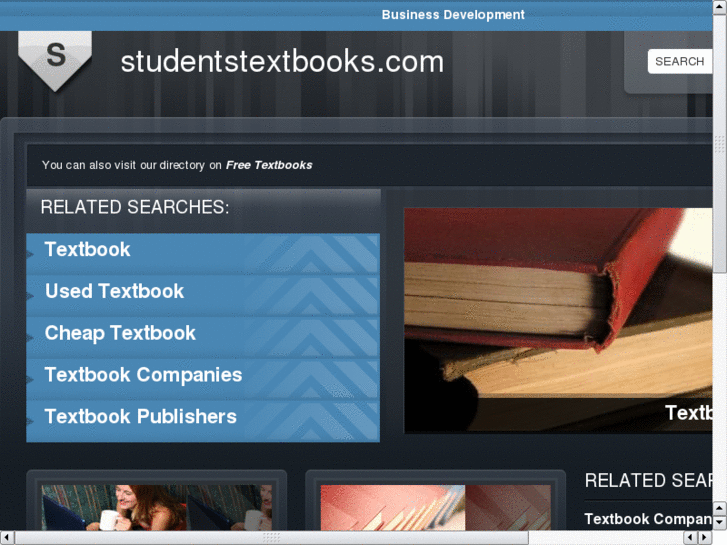Click the horizontal scrollbar right arrow
Image resolution: width=727 pixels, height=545 pixels.
click(x=705, y=538)
